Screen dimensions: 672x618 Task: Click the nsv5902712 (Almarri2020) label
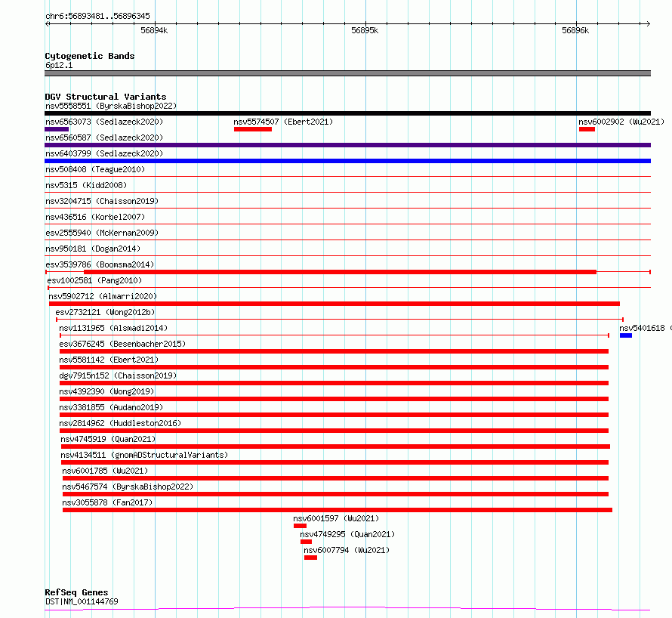coord(103,296)
